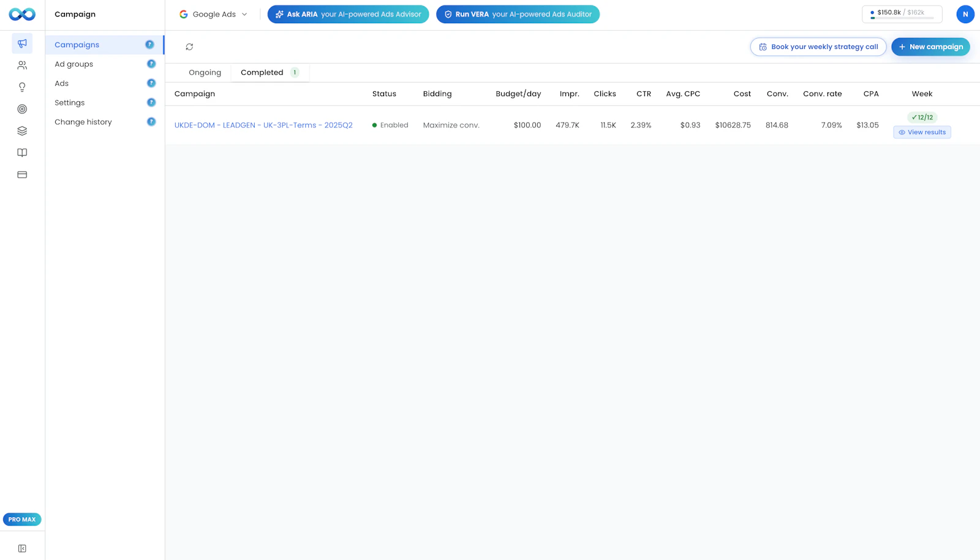Click the Impr. column header
980x560 pixels.
(x=569, y=94)
